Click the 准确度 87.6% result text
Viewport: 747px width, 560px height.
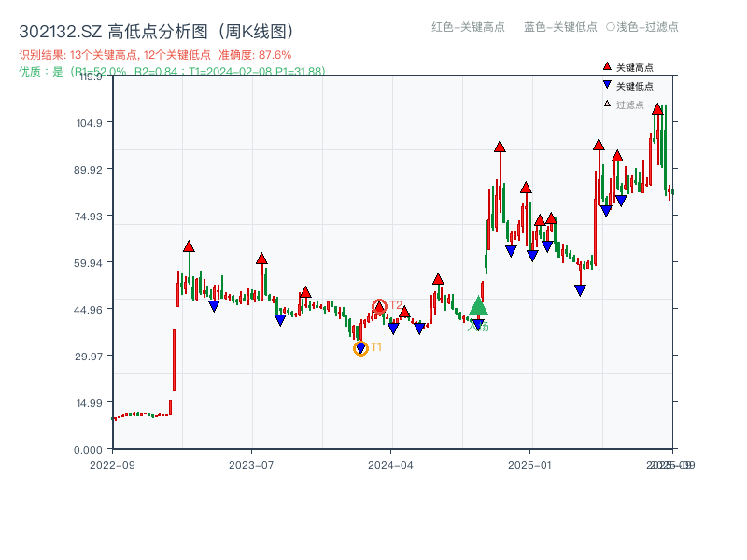pos(252,55)
